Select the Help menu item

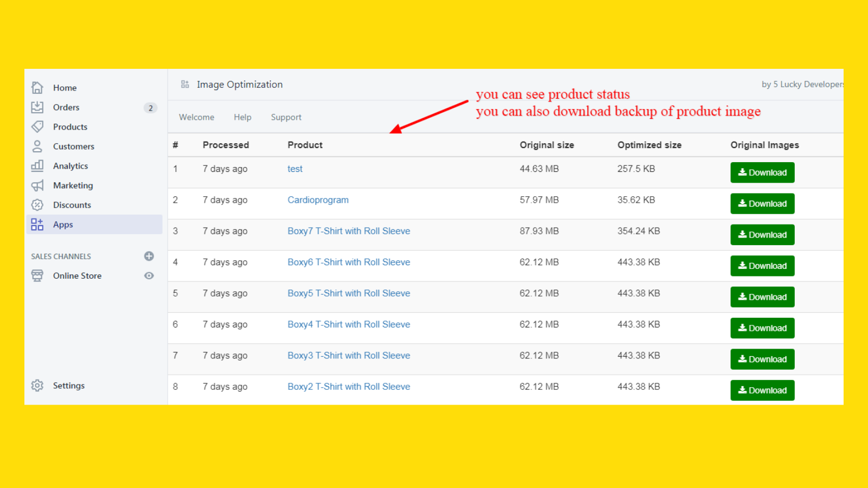click(x=242, y=117)
